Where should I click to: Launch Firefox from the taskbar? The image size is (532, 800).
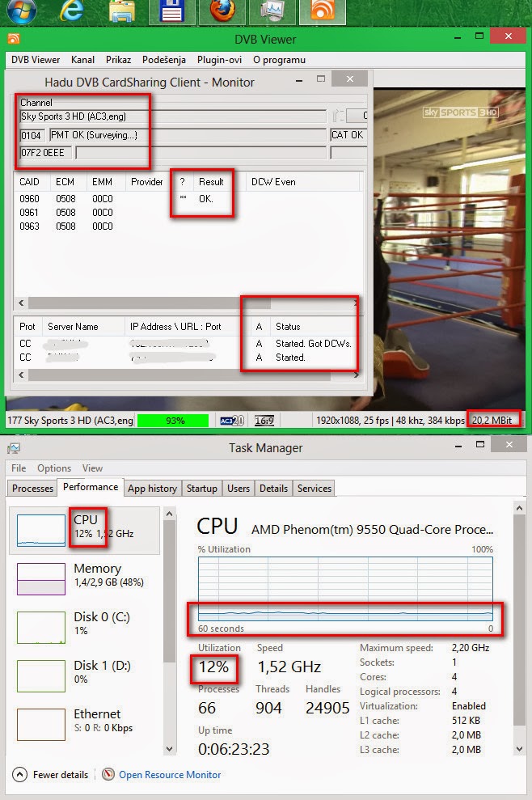pyautogui.click(x=222, y=11)
